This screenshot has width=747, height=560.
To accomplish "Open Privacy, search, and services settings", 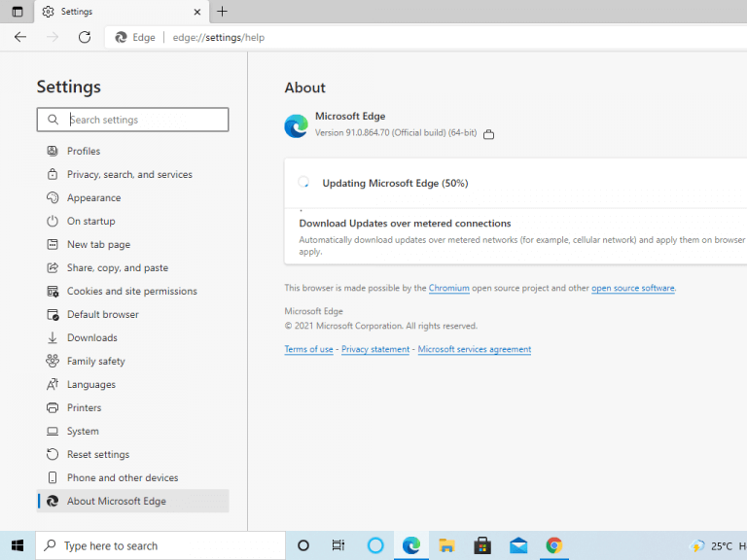I will tap(129, 175).
